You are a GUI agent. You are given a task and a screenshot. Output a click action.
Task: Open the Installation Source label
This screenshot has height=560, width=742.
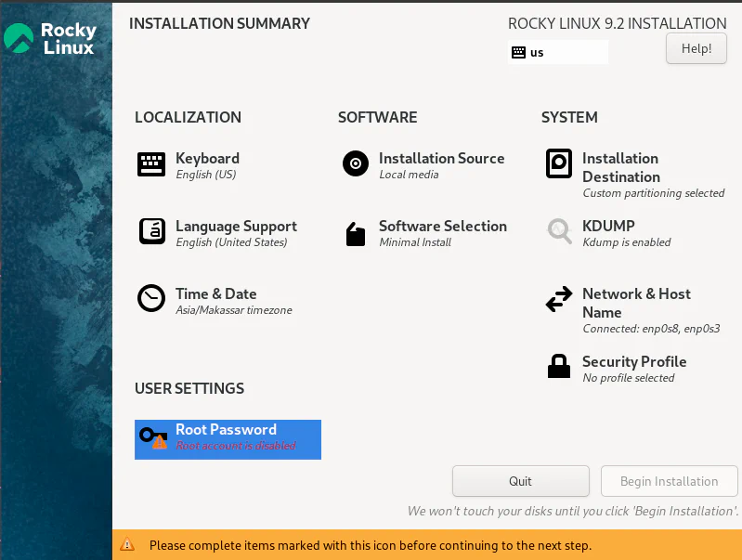(441, 158)
